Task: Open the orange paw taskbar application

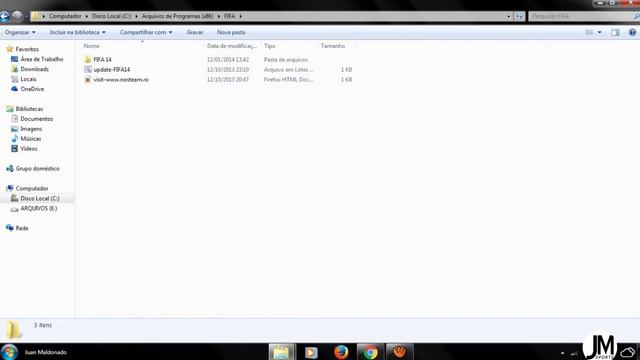Action: pyautogui.click(x=400, y=352)
